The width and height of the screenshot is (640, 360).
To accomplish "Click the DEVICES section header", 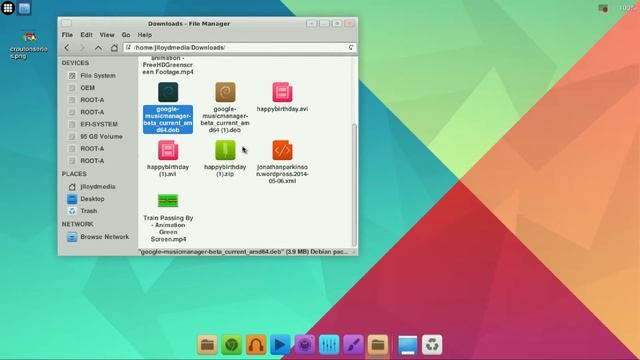I will (75, 63).
